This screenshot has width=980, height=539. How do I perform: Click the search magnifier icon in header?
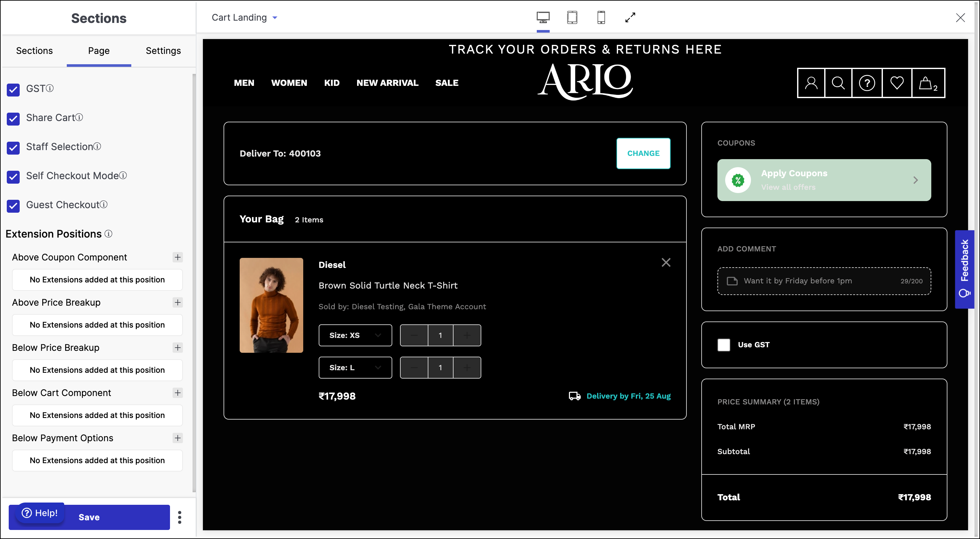pos(838,83)
